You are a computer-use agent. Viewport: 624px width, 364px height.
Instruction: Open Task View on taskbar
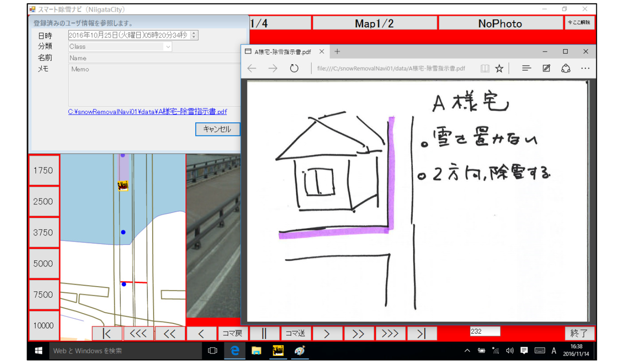pyautogui.click(x=213, y=351)
